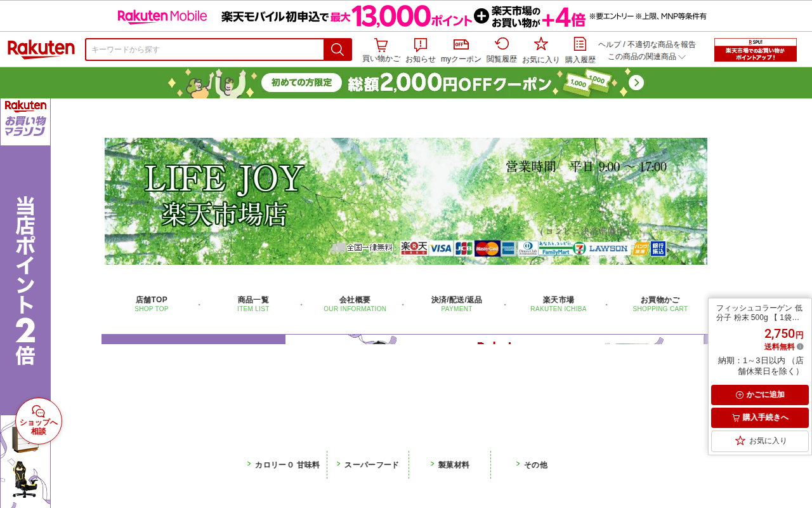Click the フィッシュコラーゲン product title text
The height and width of the screenshot is (508, 812).
pyautogui.click(x=760, y=312)
